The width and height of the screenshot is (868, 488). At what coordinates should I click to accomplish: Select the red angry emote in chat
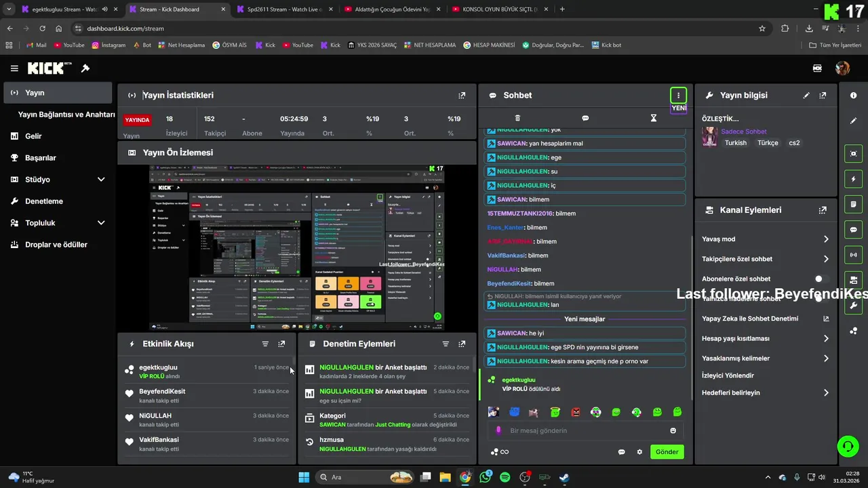tap(575, 411)
